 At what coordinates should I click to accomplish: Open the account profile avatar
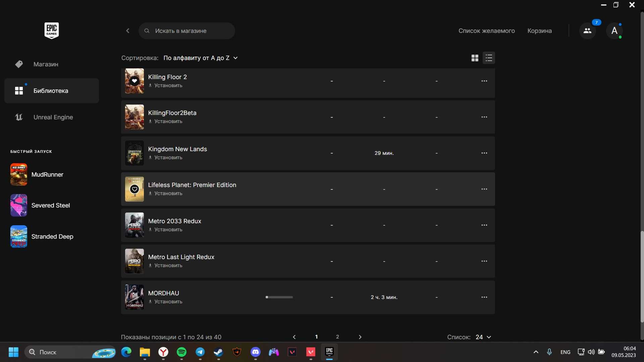(x=614, y=31)
